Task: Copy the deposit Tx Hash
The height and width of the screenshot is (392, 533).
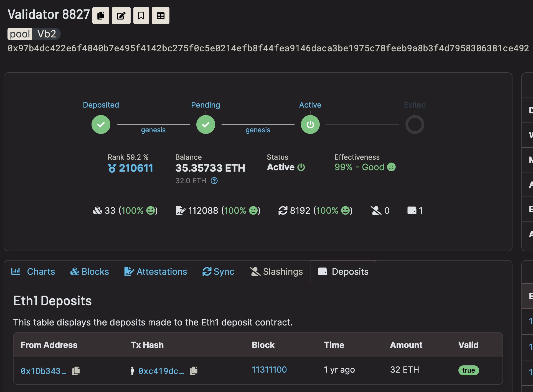Action: [194, 371]
